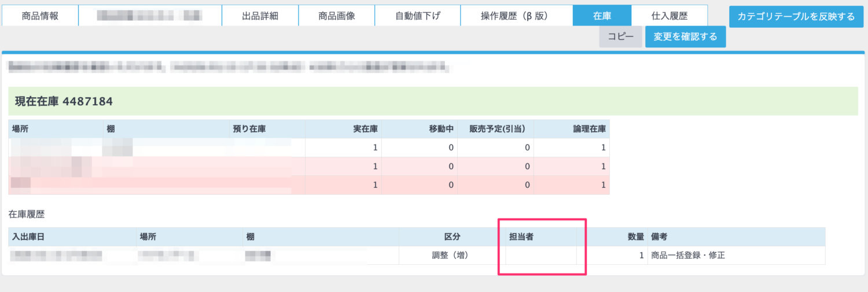
Task: Click the 担当者 column header
Action: (517, 237)
